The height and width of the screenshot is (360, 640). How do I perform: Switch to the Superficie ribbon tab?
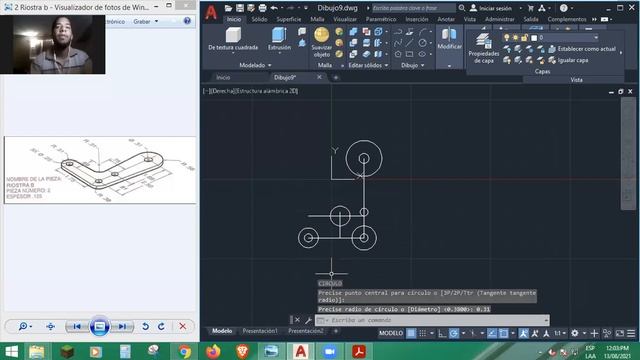click(289, 19)
